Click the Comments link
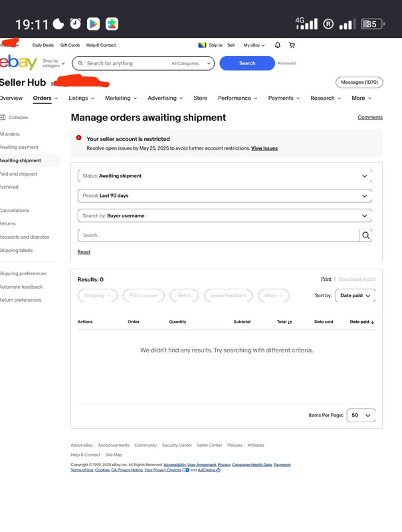This screenshot has width=402, height=532. coord(370,118)
